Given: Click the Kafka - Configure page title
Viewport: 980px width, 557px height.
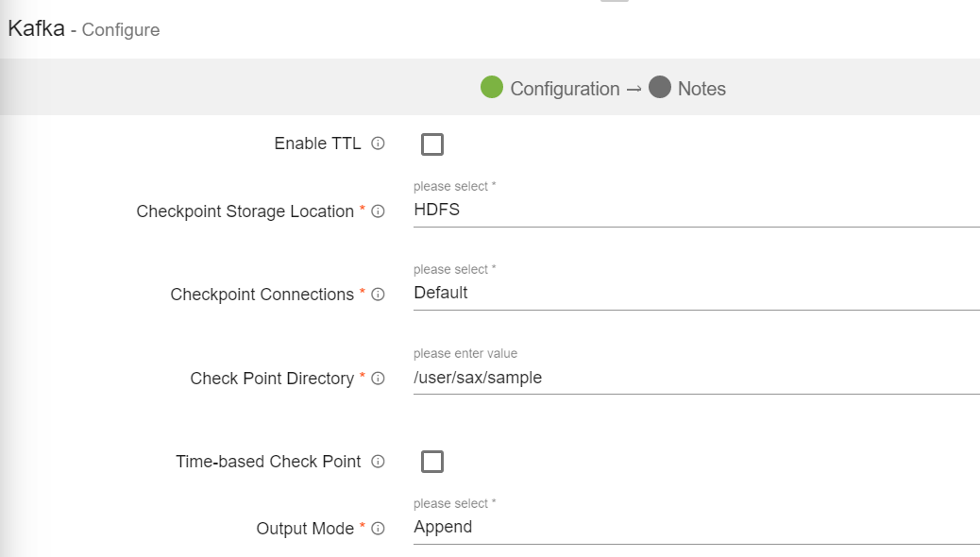Looking at the screenshot, I should pos(84,29).
